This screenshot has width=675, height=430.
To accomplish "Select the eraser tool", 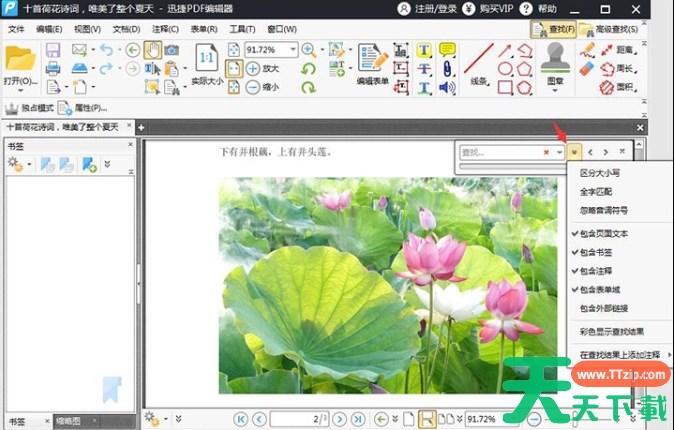I will [x=586, y=69].
